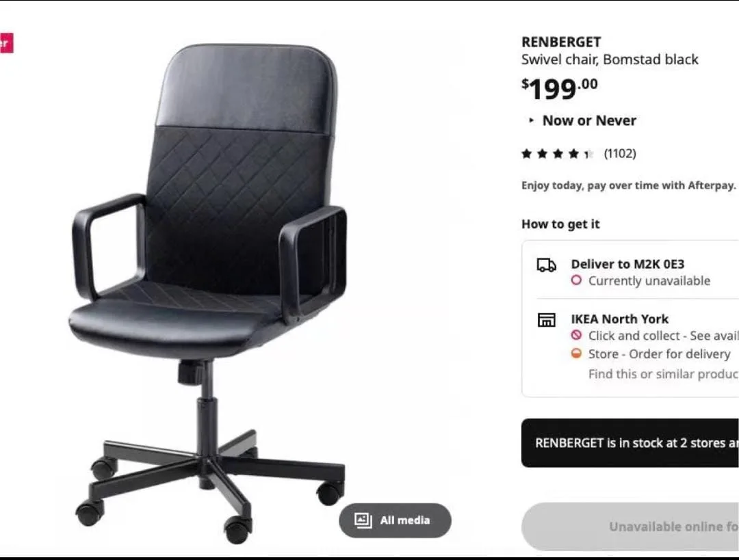The width and height of the screenshot is (739, 560).
Task: Click the Click and collect availability text
Action: pos(663,335)
